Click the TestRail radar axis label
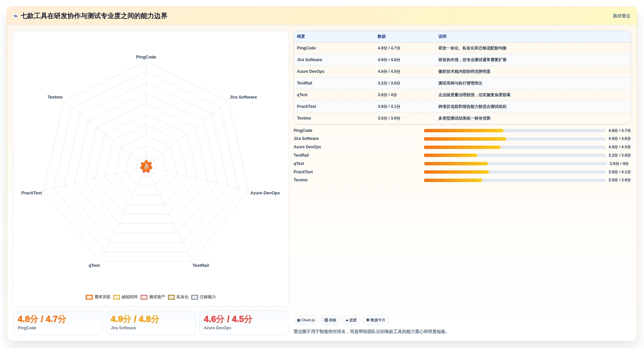The height and width of the screenshot is (348, 644). pyautogui.click(x=201, y=266)
